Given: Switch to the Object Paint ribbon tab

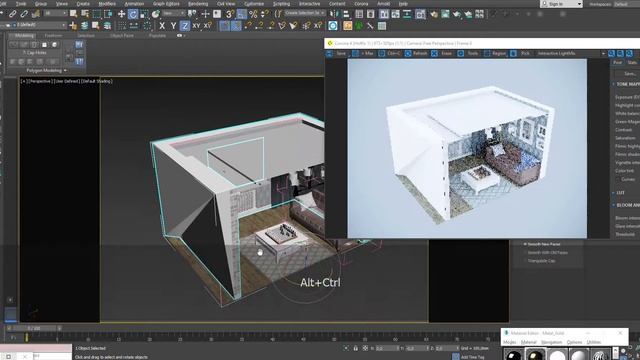Looking at the screenshot, I should pyautogui.click(x=122, y=36).
